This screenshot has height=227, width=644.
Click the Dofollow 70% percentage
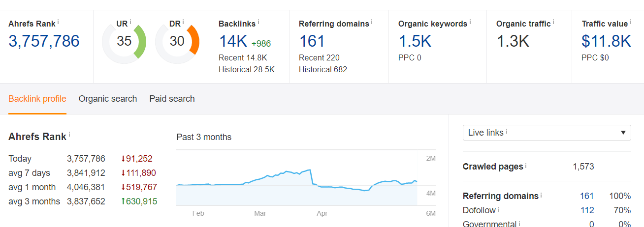(622, 210)
